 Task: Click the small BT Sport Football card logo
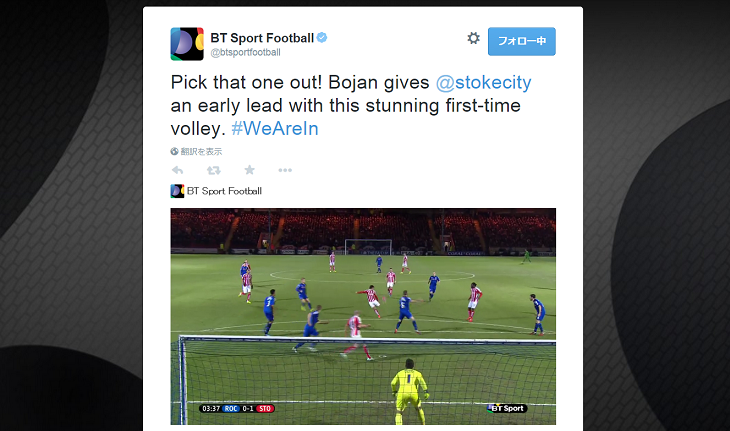[x=177, y=191]
